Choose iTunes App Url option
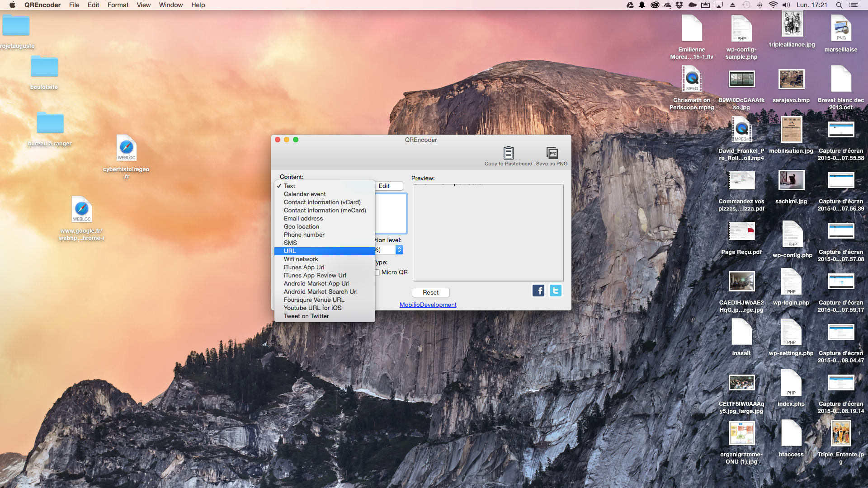 [x=325, y=267]
